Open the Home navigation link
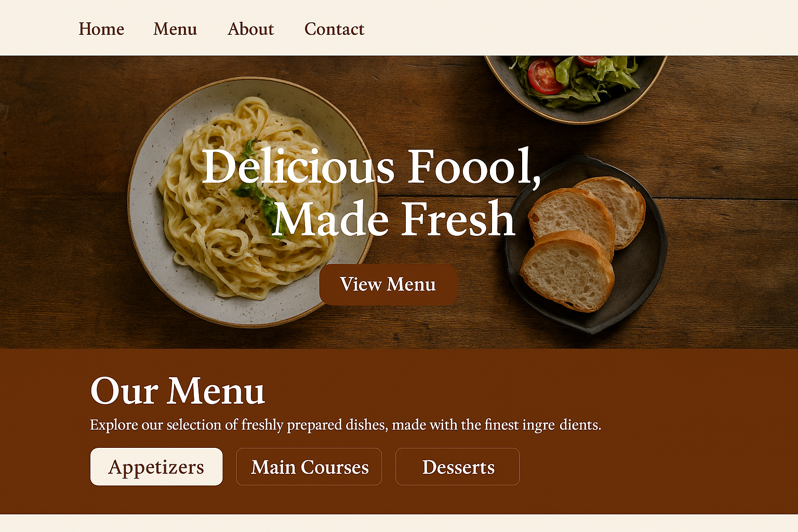798x532 pixels. point(101,29)
